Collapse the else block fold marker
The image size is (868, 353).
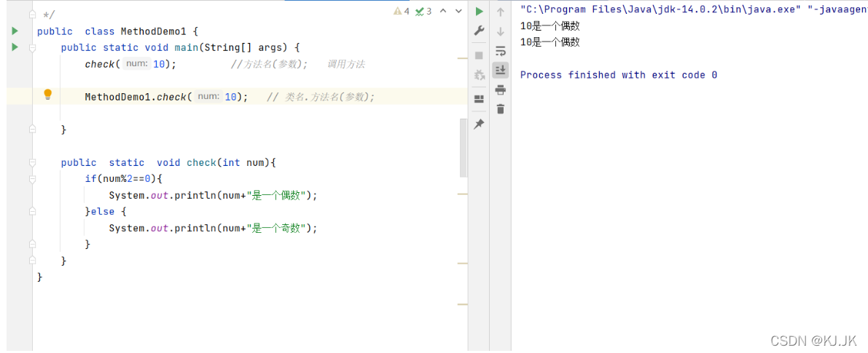(x=33, y=211)
